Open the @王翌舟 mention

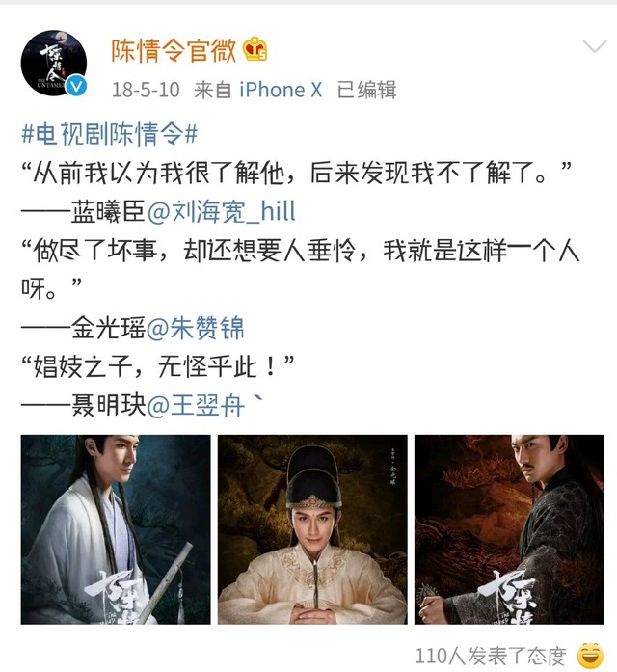click(196, 406)
